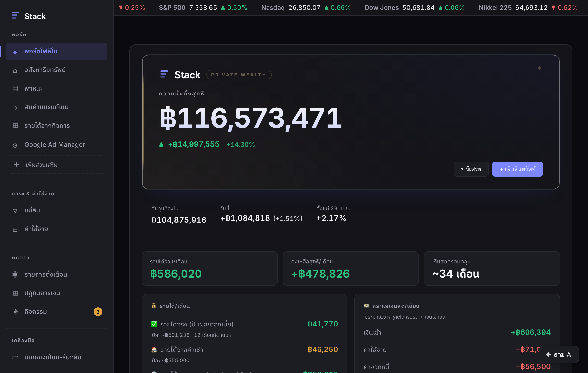This screenshot has height=373, width=588.
Task: Click the green check icon beside รายได้จริง
Action: tap(154, 324)
